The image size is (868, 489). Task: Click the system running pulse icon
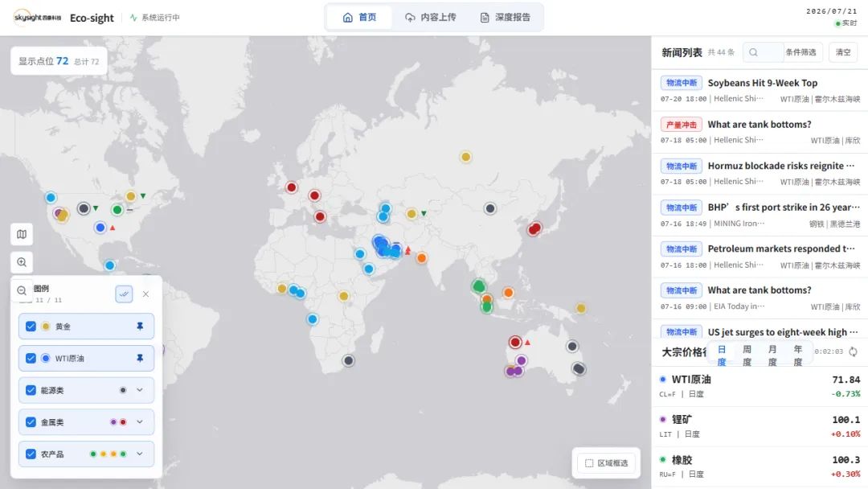point(133,18)
